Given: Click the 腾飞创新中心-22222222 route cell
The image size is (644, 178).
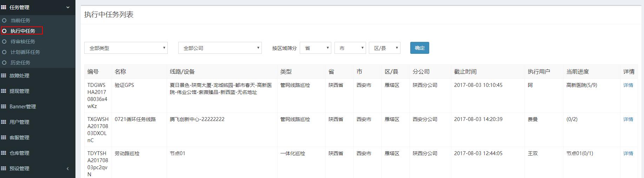Looking at the screenshot, I should (197, 119).
